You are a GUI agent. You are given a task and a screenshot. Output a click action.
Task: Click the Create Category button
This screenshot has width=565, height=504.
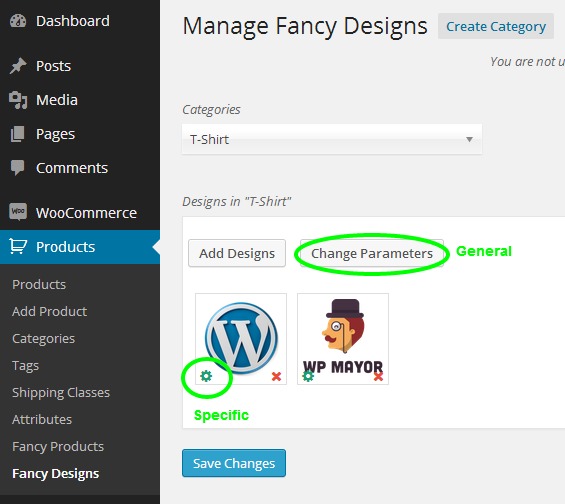click(496, 26)
